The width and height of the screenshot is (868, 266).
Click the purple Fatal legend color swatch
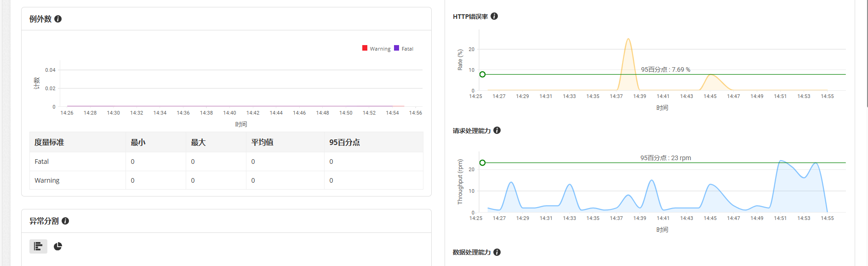click(396, 48)
